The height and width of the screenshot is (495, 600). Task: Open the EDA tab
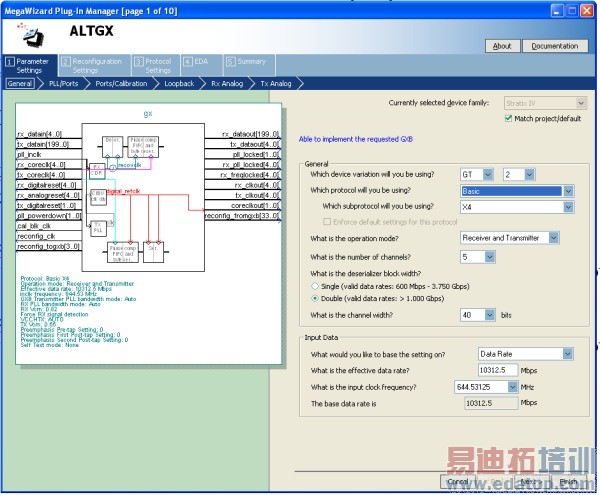pos(201,65)
